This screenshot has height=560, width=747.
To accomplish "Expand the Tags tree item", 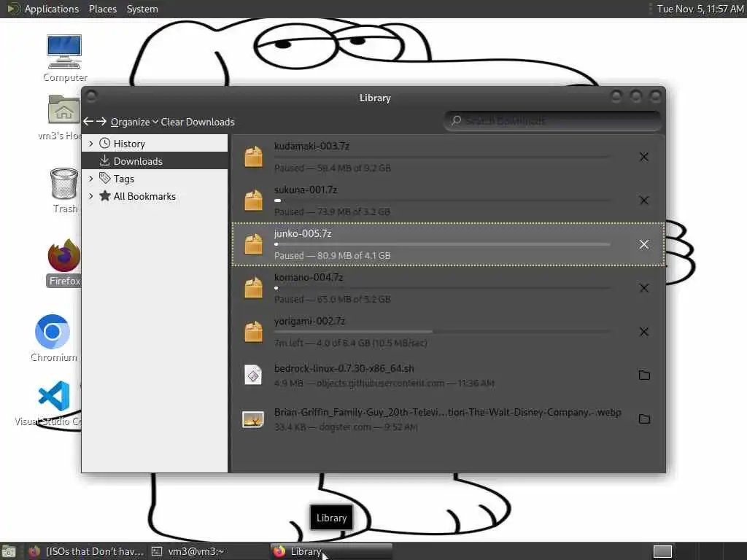I will click(x=91, y=179).
